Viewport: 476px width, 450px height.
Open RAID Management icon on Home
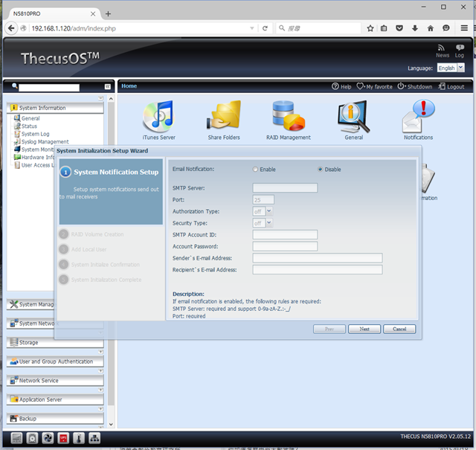(289, 116)
